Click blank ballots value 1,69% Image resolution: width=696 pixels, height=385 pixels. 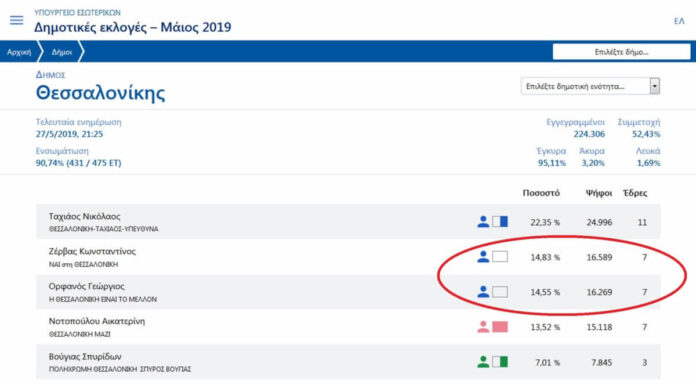pos(649,163)
